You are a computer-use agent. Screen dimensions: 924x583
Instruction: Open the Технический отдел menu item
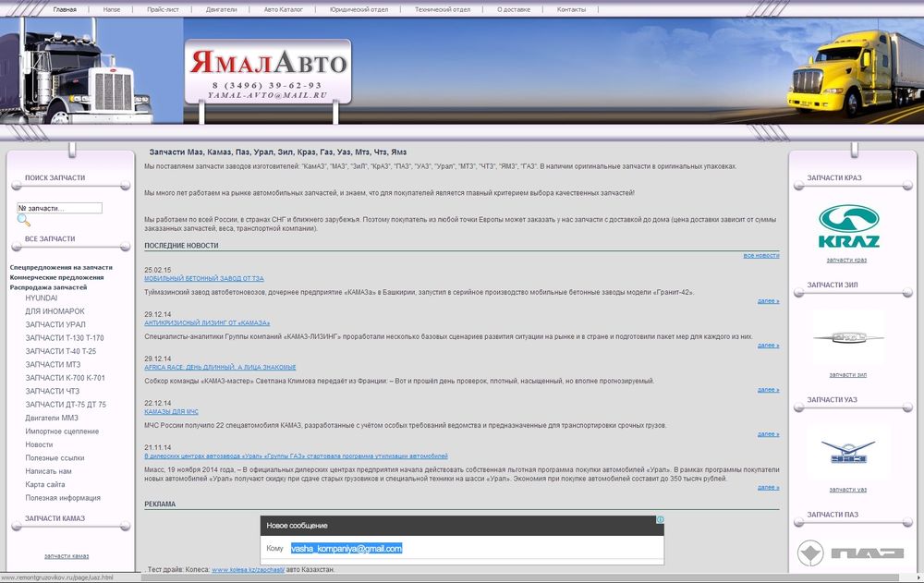(x=443, y=9)
